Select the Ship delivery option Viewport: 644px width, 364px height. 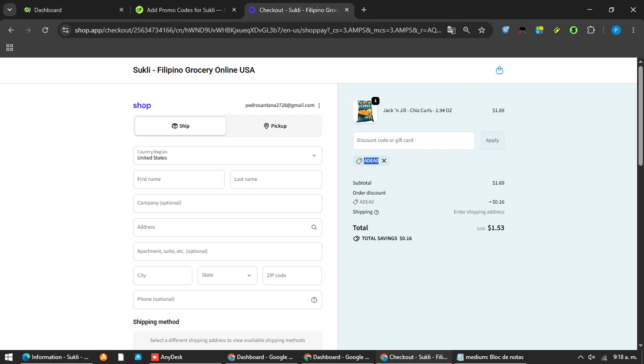(180, 126)
